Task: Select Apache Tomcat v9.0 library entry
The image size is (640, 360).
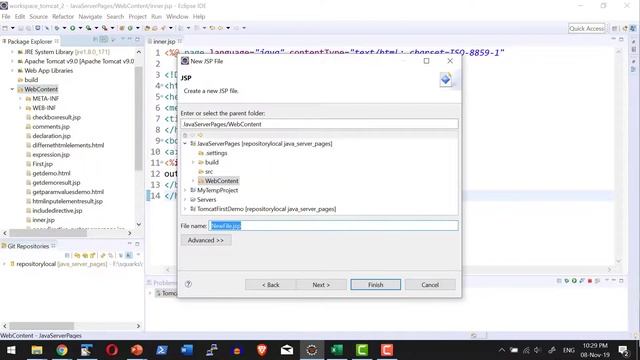Action: point(76,61)
